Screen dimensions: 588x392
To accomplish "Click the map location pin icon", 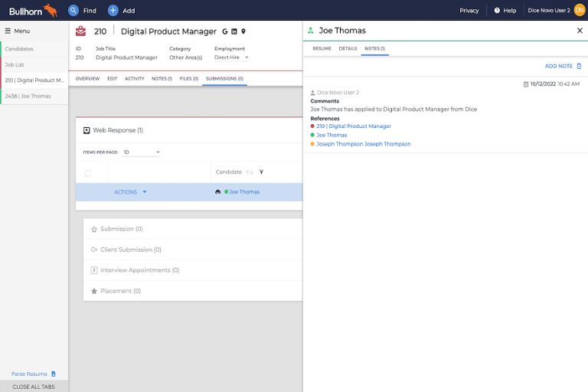I will tap(243, 31).
